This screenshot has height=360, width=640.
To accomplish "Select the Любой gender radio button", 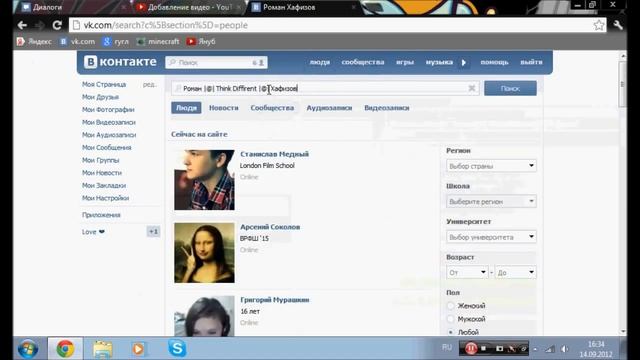I will (x=451, y=332).
